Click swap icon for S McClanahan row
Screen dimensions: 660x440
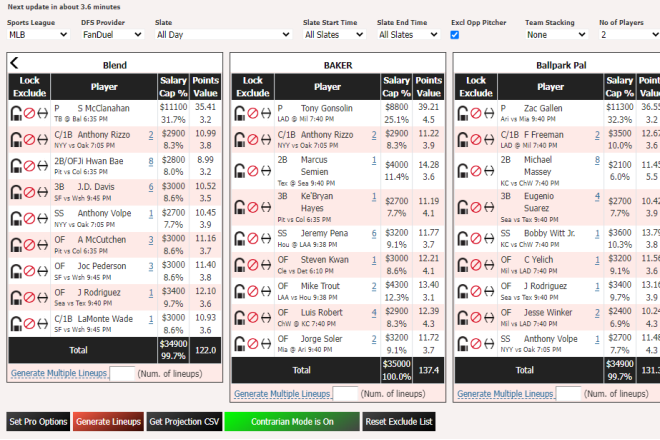43,113
